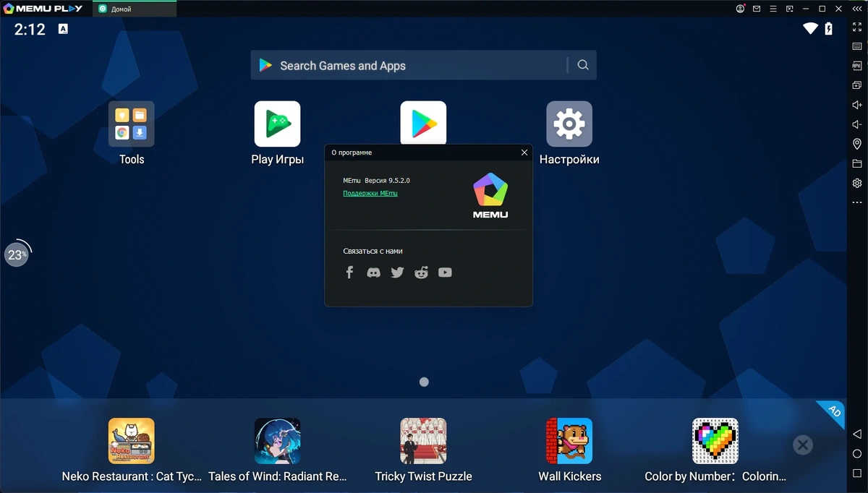868x493 pixels.
Task: Open the Reddit icon in the dialog
Action: [421, 273]
